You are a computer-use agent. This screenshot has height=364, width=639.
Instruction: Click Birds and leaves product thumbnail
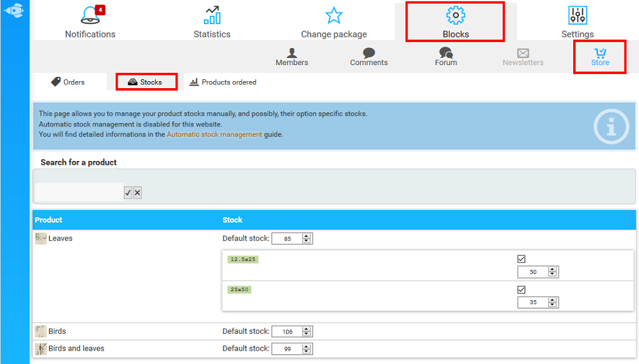point(41,349)
